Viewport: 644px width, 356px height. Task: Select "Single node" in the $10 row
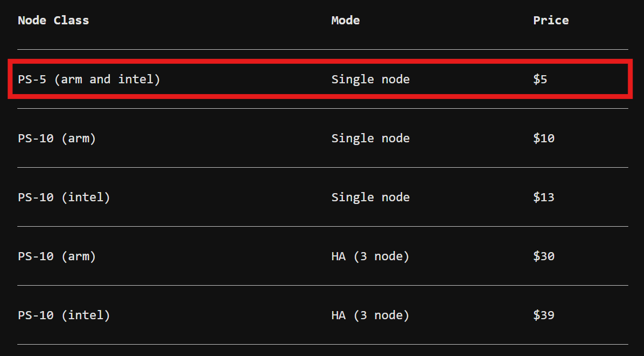370,139
